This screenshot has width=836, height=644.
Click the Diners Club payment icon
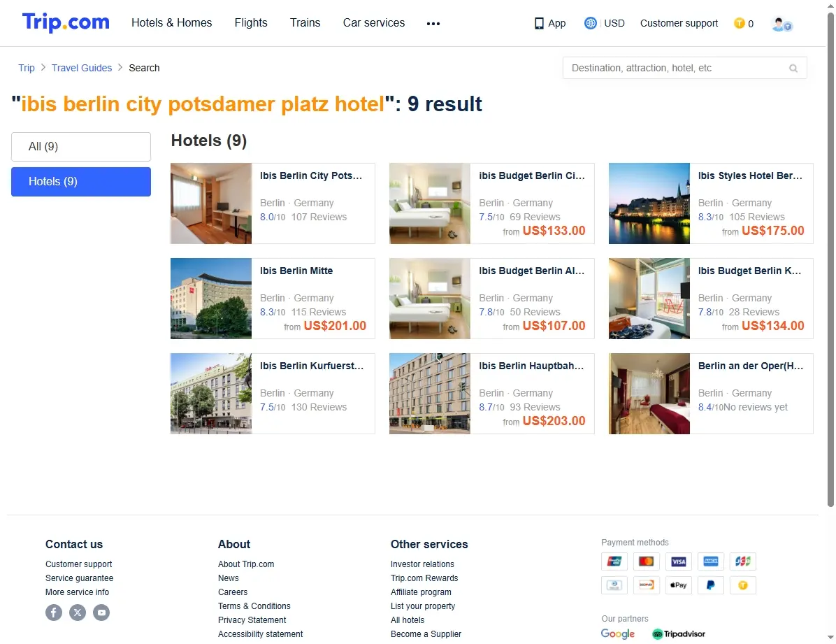[614, 585]
